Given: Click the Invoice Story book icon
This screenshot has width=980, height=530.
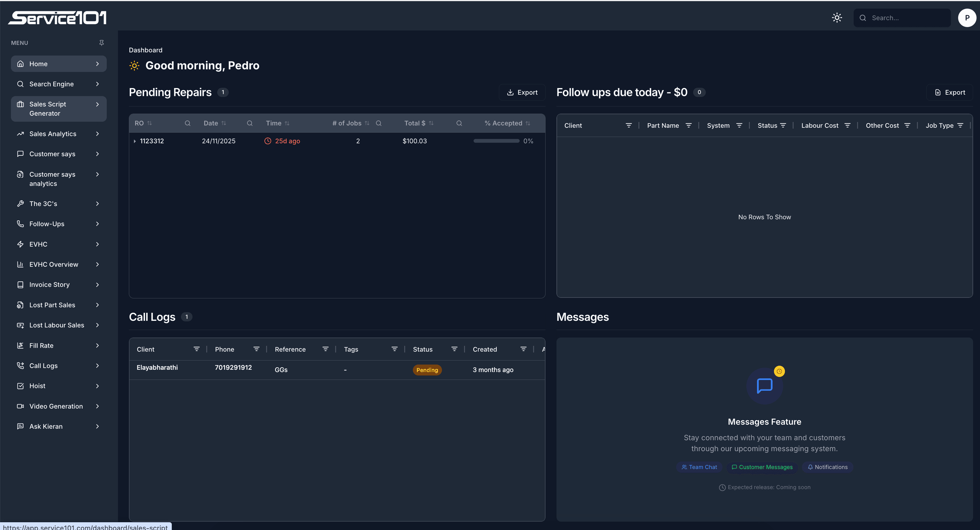Looking at the screenshot, I should click(20, 284).
